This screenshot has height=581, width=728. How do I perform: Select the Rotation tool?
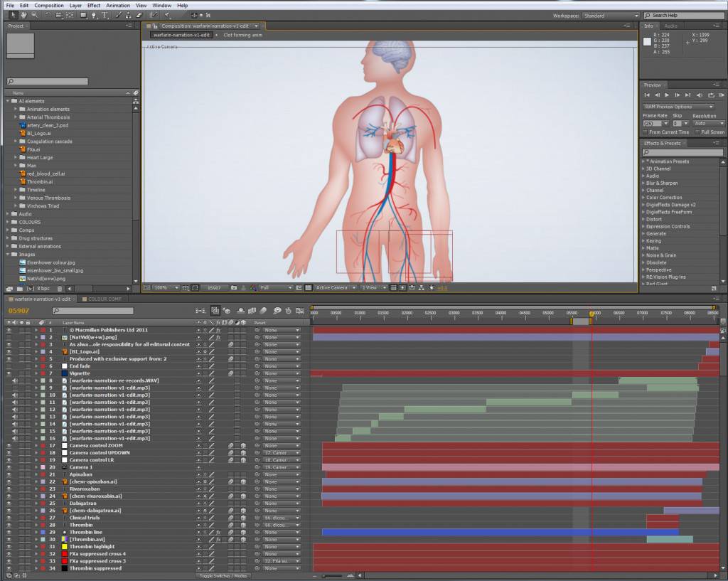47,15
